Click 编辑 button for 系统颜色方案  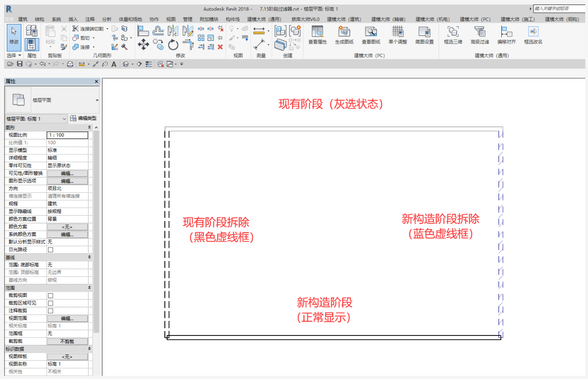[67, 234]
